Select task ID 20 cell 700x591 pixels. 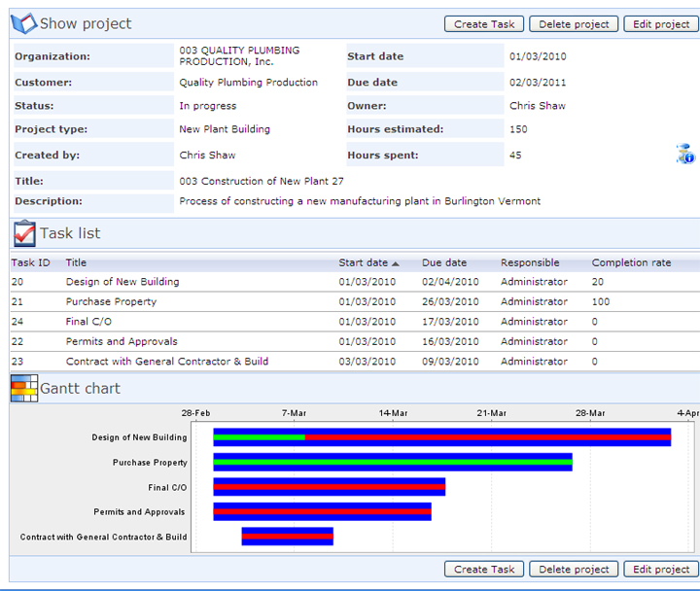17,282
